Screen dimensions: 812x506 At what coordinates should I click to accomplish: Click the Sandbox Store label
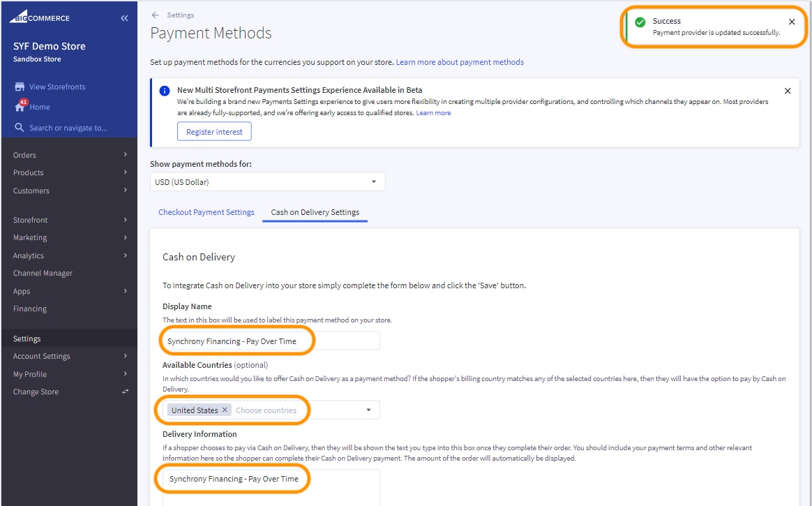click(37, 59)
